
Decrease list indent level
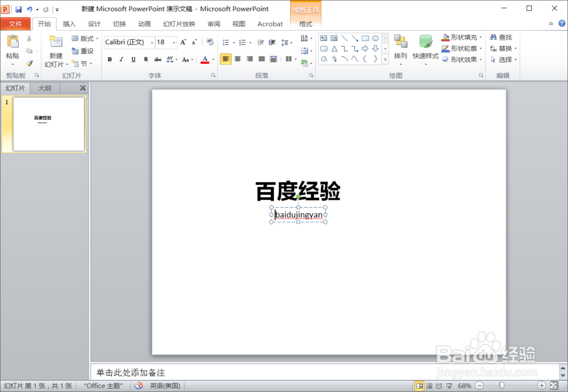261,43
